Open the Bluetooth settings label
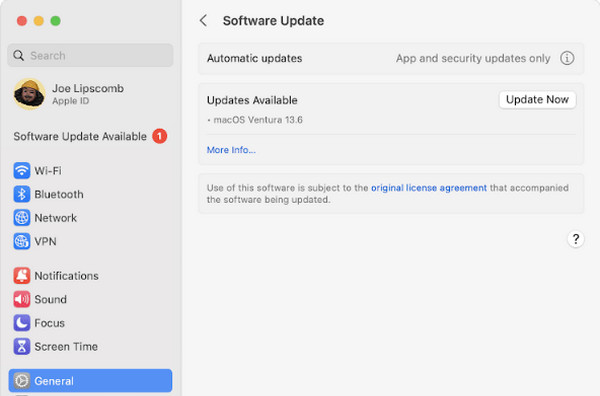 (59, 194)
